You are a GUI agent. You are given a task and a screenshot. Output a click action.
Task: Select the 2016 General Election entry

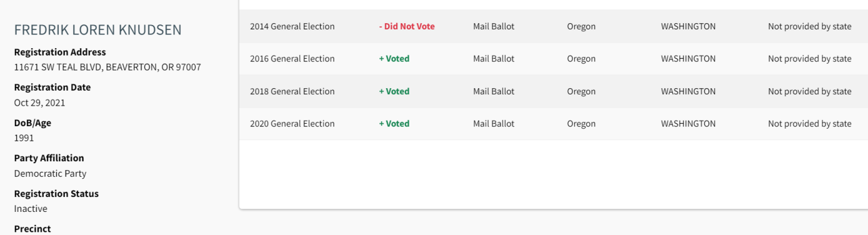pos(292,59)
